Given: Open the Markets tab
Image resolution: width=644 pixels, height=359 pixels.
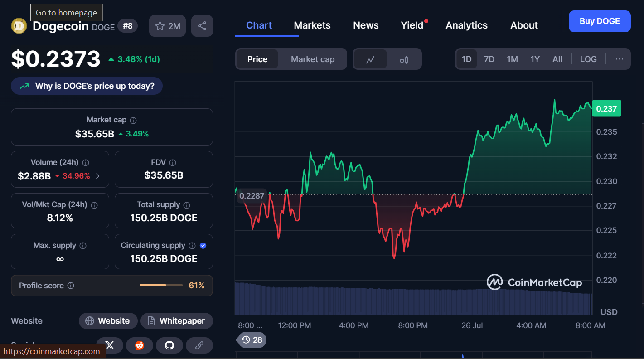Looking at the screenshot, I should [x=312, y=25].
